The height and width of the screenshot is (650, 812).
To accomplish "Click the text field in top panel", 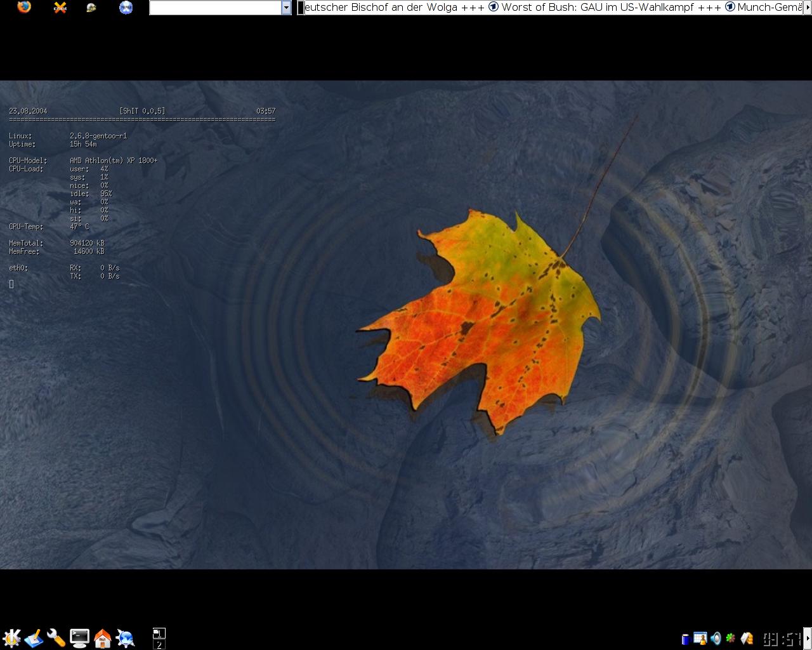I will coord(216,8).
